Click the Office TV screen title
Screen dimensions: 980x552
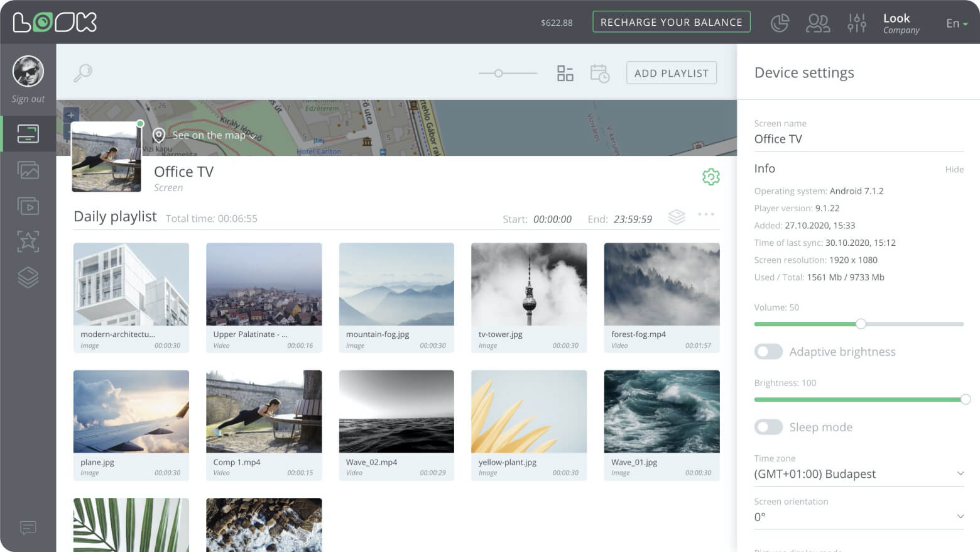point(183,172)
